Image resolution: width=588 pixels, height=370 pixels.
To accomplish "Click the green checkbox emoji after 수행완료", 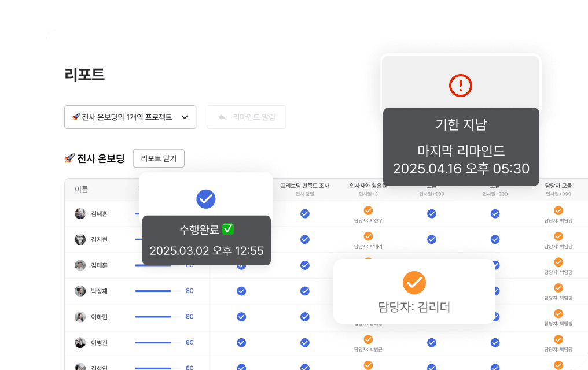I will (228, 229).
